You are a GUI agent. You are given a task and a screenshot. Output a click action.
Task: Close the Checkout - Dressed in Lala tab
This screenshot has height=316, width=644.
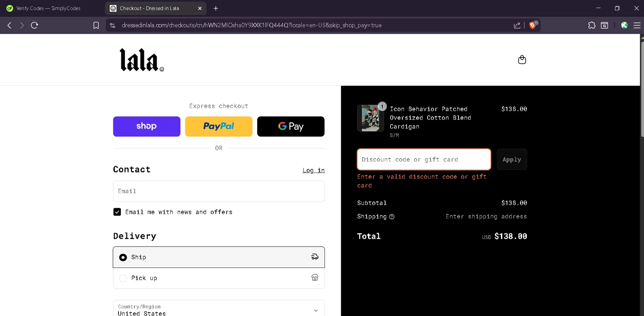[x=200, y=8]
